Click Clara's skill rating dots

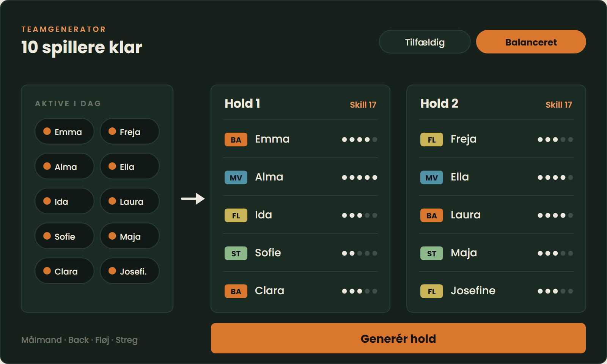360,291
